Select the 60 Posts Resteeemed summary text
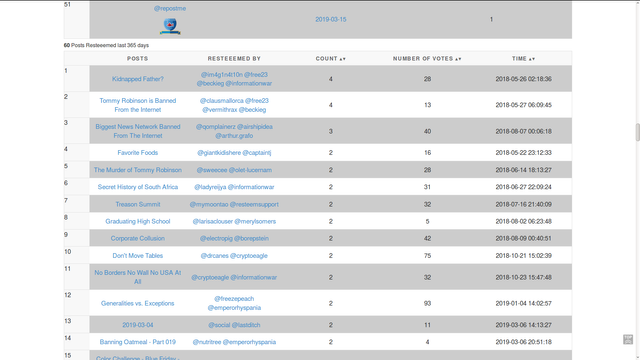 (106, 45)
